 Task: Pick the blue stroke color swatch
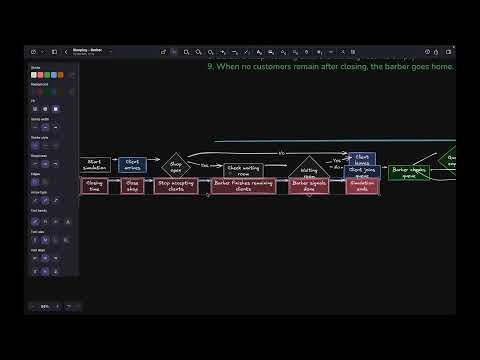pos(54,75)
